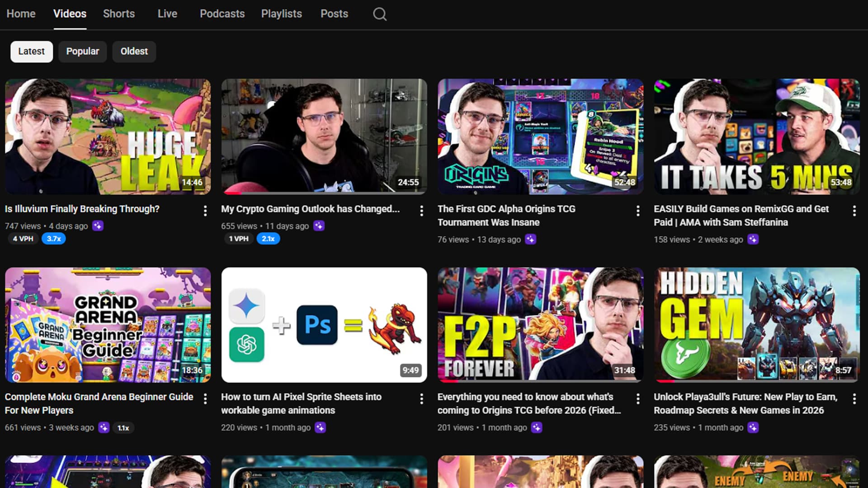868x488 pixels.
Task: Open options menu on RemixGG AMA video
Action: (854, 211)
